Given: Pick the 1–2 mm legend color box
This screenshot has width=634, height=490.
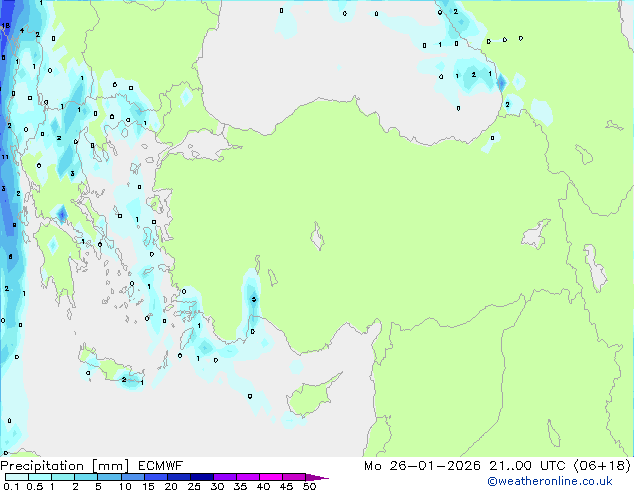Looking at the screenshot, I should point(63,477).
